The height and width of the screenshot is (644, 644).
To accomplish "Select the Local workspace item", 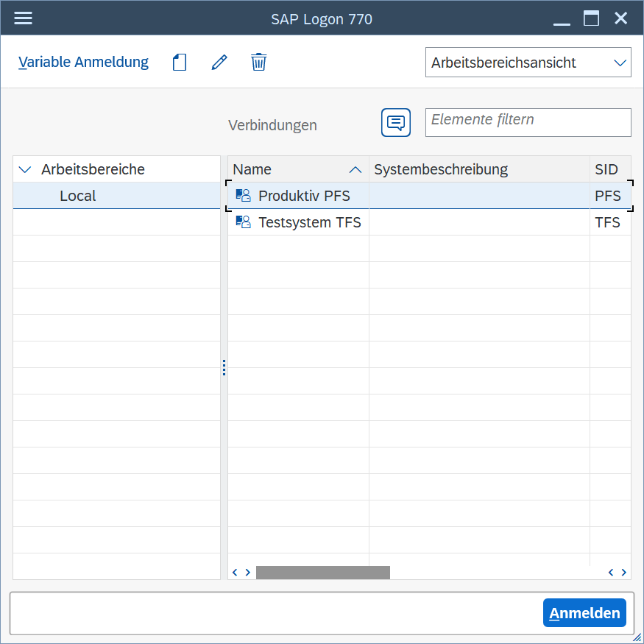I will point(78,196).
